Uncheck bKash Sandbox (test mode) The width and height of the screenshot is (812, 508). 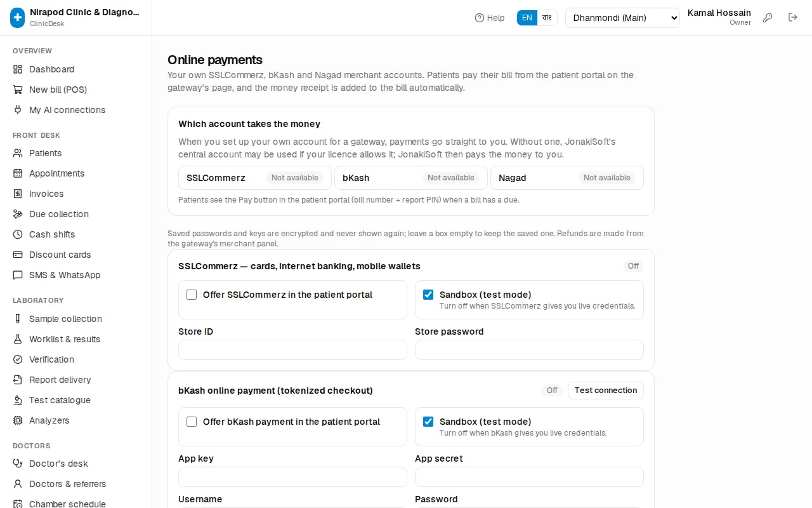(428, 422)
